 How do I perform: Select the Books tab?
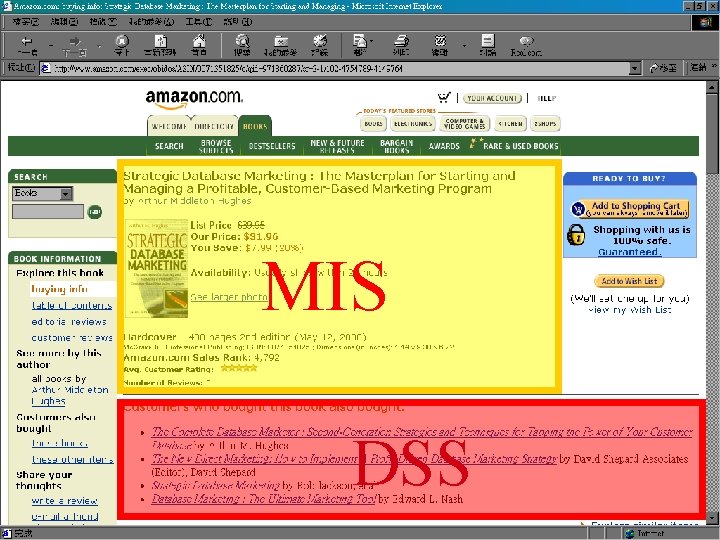click(x=255, y=126)
